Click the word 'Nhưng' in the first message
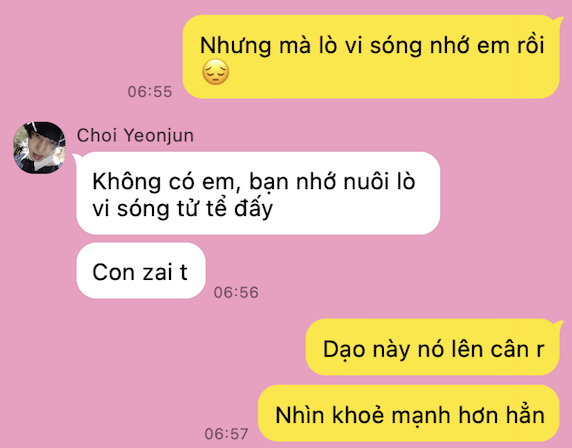The image size is (572, 448). 235,46
